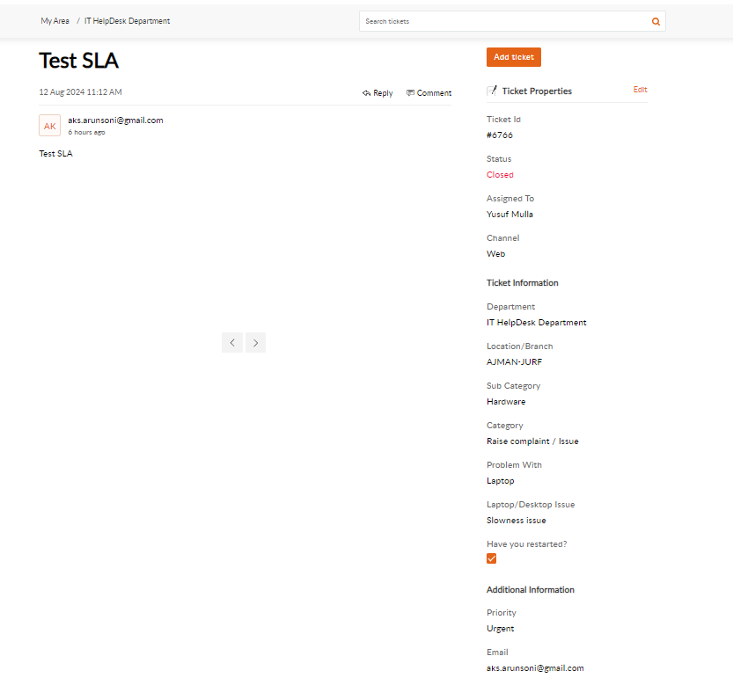The height and width of the screenshot is (700, 733).
Task: Open the Closed status to change it
Action: pos(499,174)
